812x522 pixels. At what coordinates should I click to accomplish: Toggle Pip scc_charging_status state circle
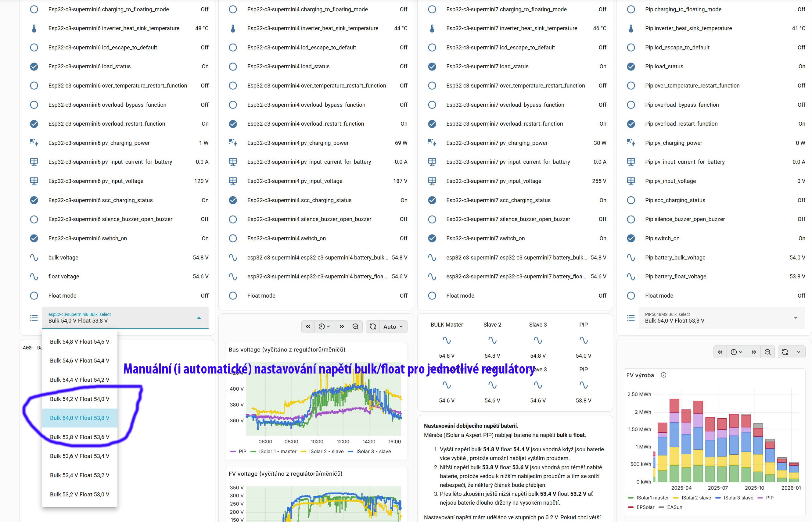(x=631, y=200)
